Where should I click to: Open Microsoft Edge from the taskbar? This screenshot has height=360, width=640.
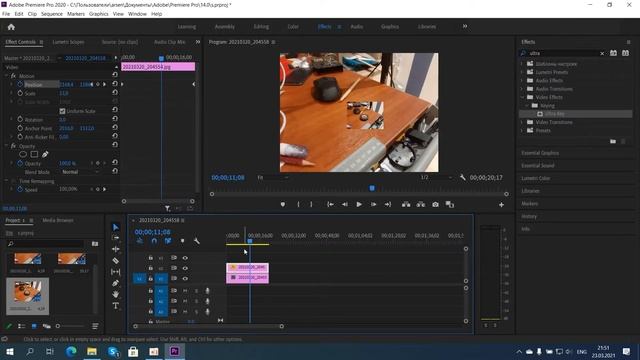(71, 351)
